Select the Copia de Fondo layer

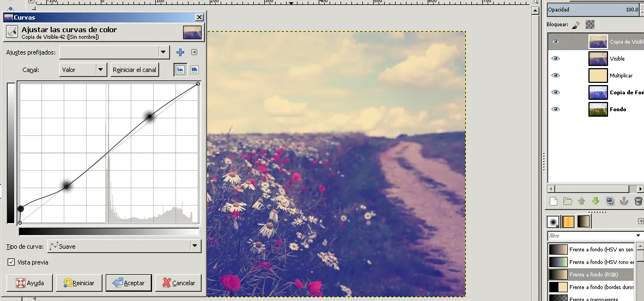click(596, 92)
